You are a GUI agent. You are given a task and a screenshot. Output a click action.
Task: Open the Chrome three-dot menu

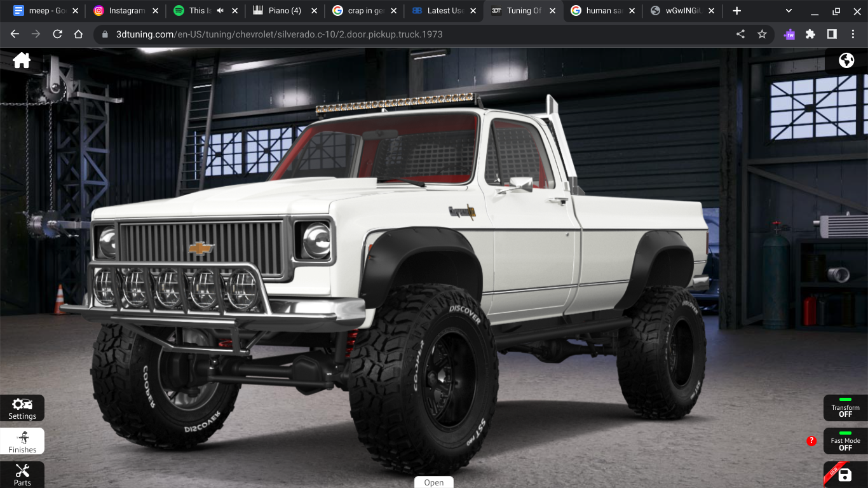click(x=853, y=34)
